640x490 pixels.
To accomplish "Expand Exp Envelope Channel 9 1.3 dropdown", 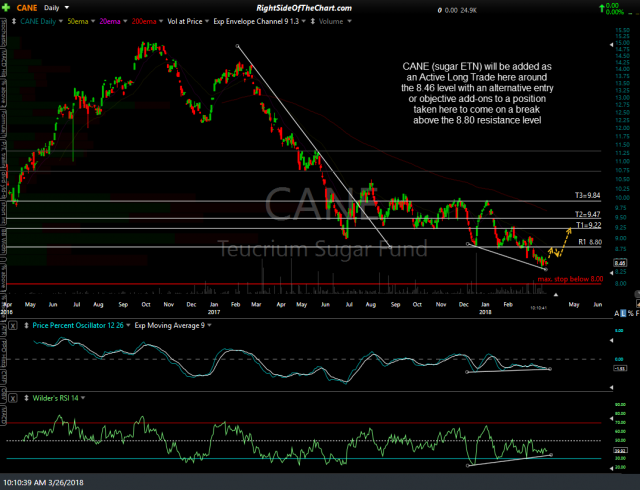I will pyautogui.click(x=304, y=21).
